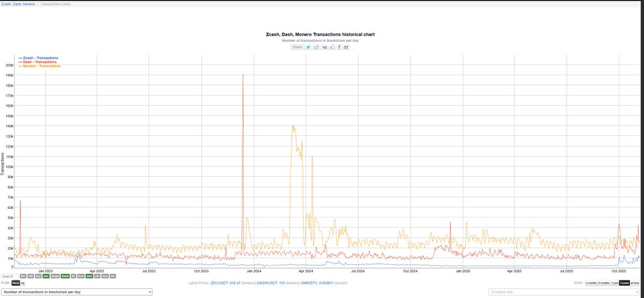Screen dimensions: 644x298
Task: Click the ZEC/USDT price link
Action: pos(225,283)
